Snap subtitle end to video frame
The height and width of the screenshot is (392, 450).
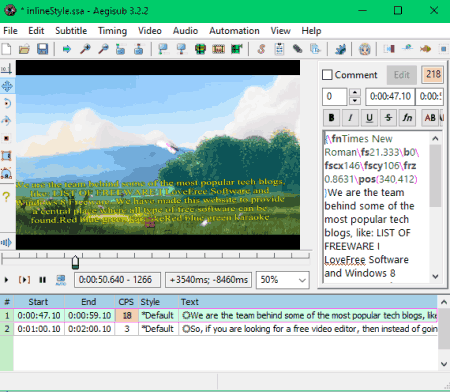pos(181,49)
